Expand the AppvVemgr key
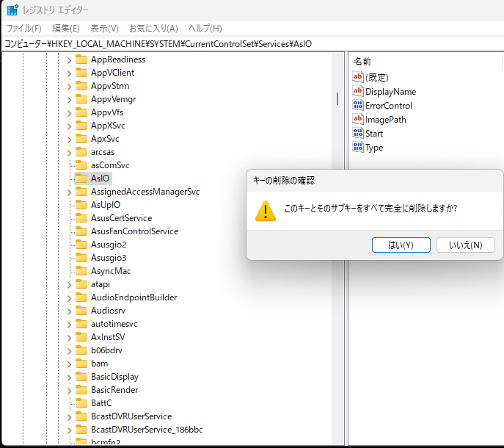Screen dimensions: 504x448 (x=69, y=99)
